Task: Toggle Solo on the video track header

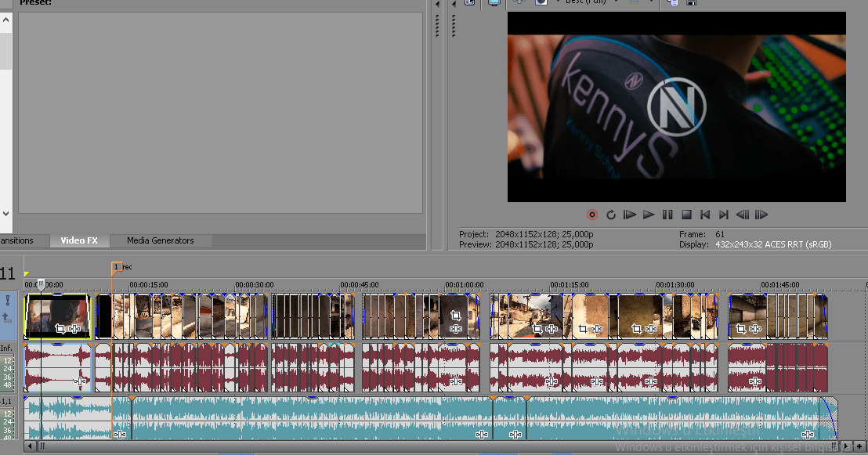Action: (x=8, y=301)
